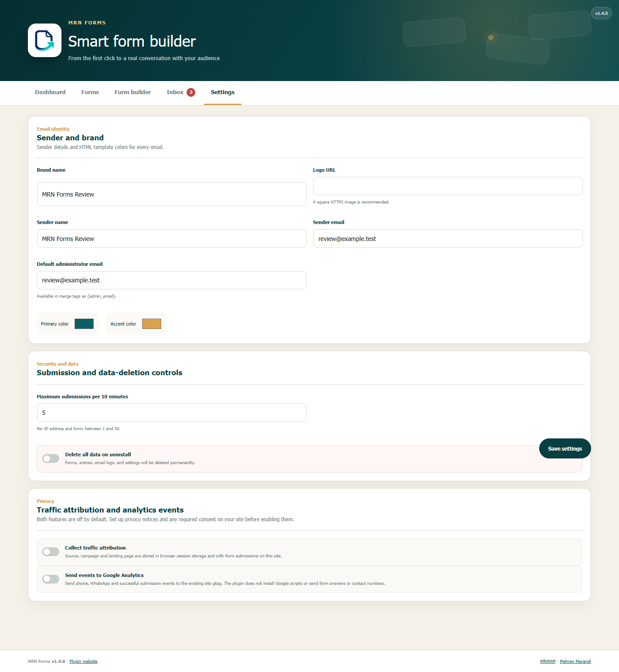The width and height of the screenshot is (619, 672).
Task: Open the Inbox tab
Action: tap(180, 92)
